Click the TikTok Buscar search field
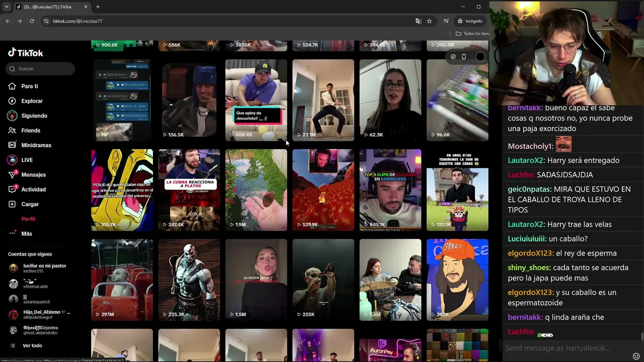Viewport: 644px width, 362px height. [41, 69]
